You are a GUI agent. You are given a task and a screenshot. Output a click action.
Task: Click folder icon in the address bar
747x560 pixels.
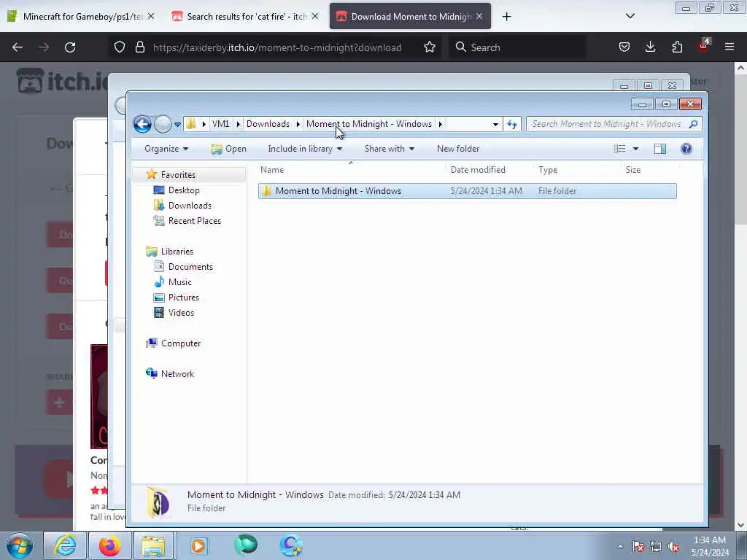point(190,124)
